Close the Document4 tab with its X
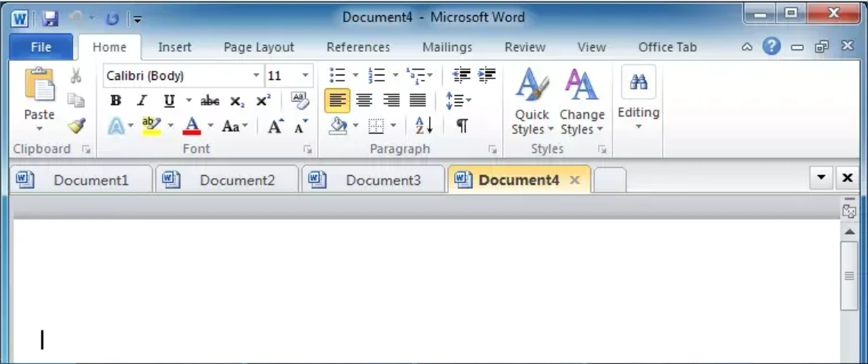 pyautogui.click(x=574, y=180)
